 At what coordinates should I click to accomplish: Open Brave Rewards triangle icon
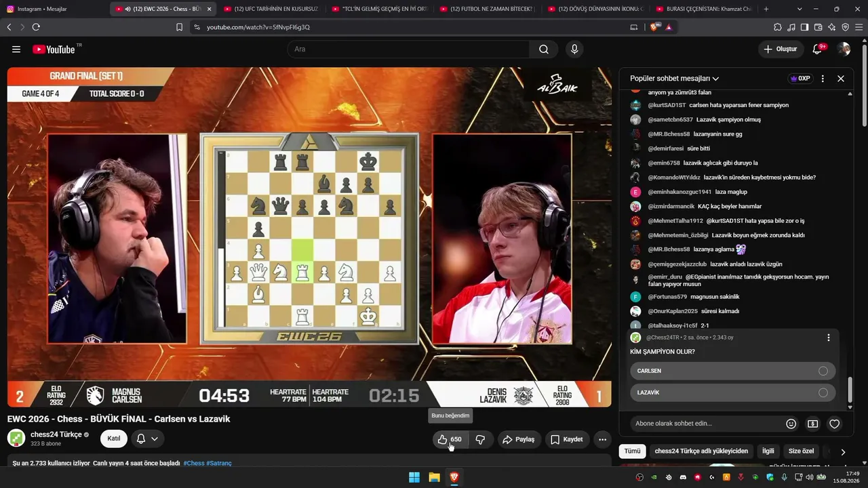coord(669,27)
